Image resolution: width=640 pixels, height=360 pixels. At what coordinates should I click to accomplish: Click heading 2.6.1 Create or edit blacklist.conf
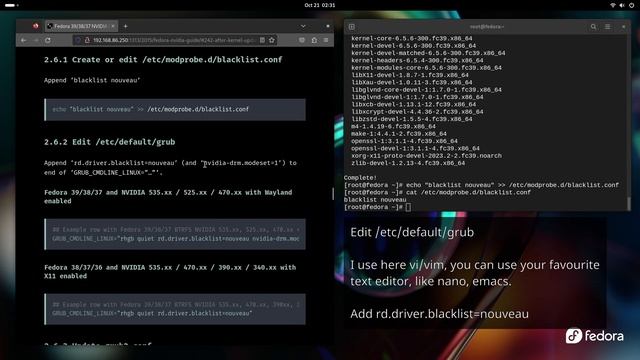(163, 60)
